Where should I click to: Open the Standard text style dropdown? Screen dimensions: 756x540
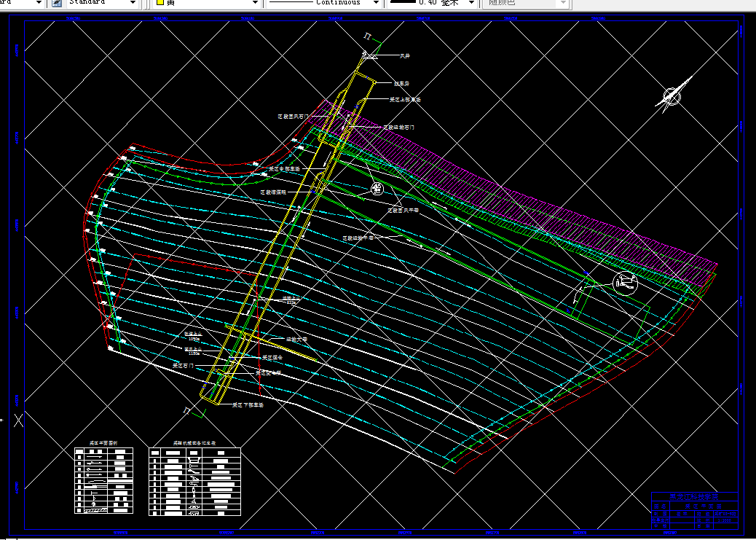[133, 3]
